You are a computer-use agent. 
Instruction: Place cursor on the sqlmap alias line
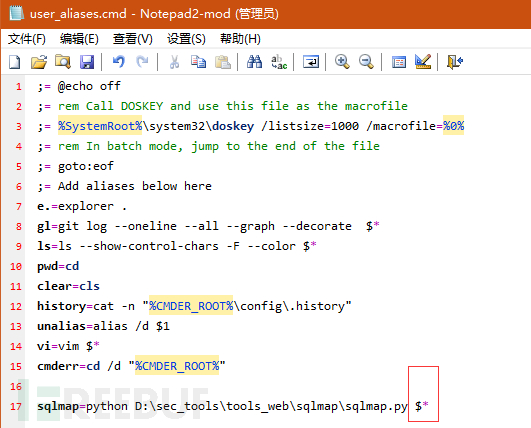233,406
